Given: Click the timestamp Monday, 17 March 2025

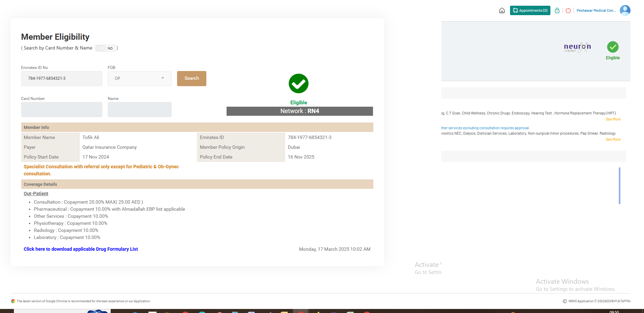Looking at the screenshot, I should [x=335, y=249].
